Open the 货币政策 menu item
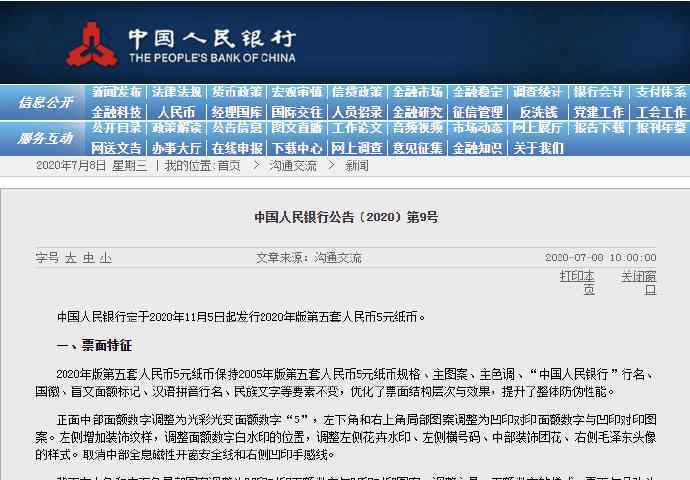This screenshot has height=480, width=690. [x=237, y=92]
